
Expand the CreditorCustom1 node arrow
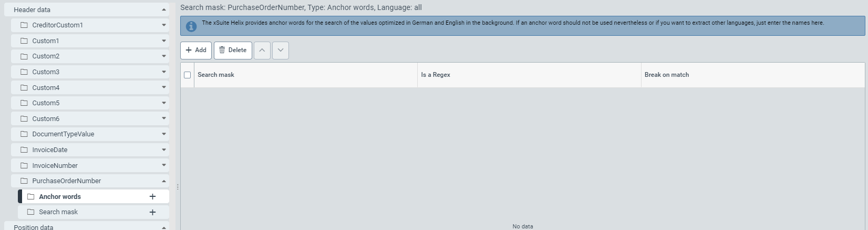tap(164, 25)
